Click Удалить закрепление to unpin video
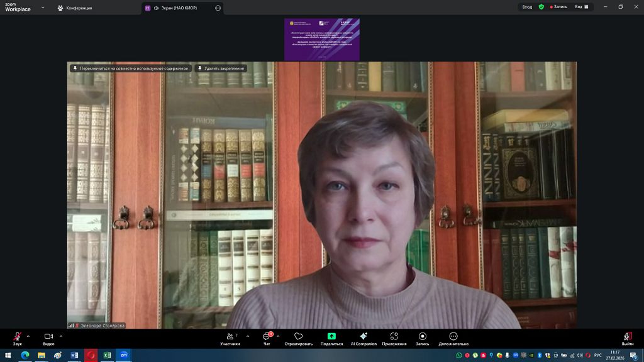 [220, 68]
